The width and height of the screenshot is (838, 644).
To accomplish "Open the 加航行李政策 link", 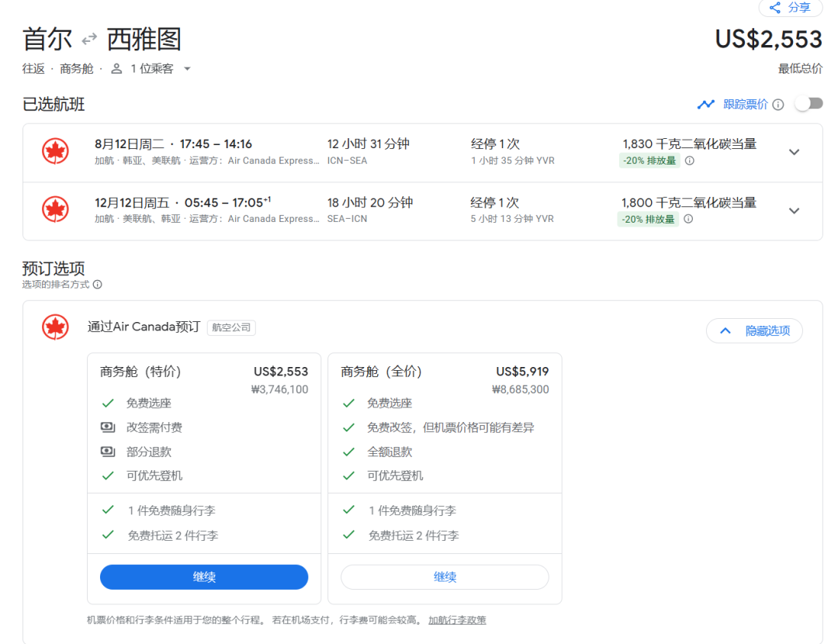I will click(x=457, y=620).
